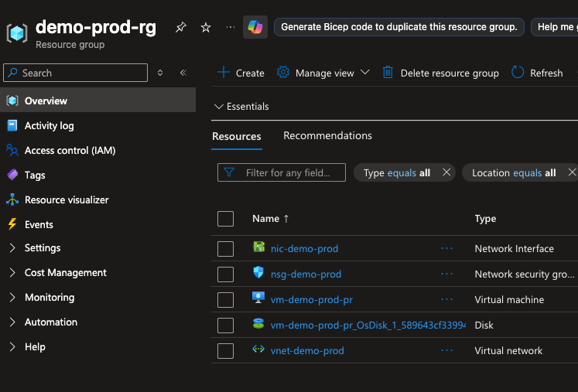Click the Delete resource group trash icon
The image size is (578, 392).
(388, 73)
